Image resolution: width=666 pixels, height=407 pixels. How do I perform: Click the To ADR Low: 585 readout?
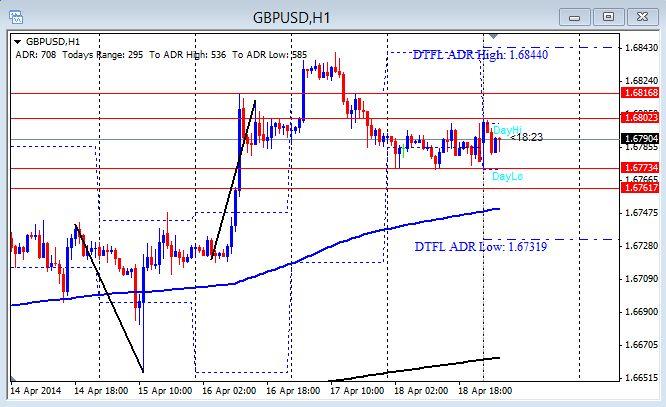(269, 55)
